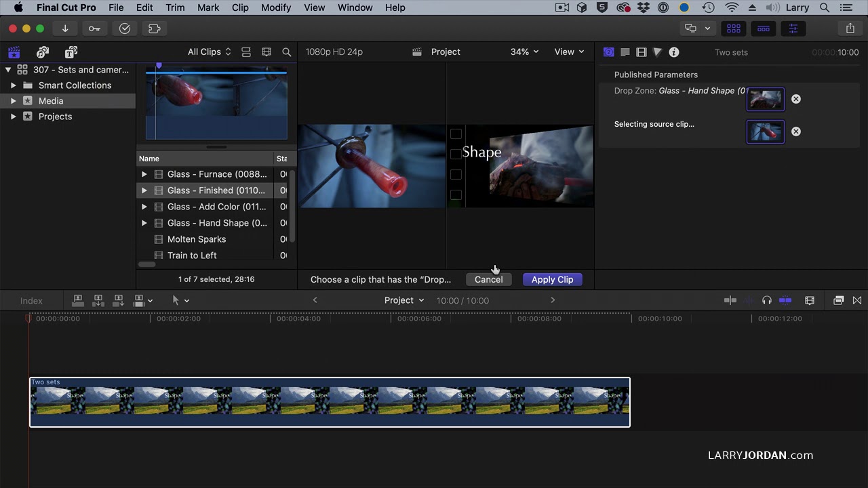Collapse the 307 - Sets and camera library
Viewport: 868px width, 488px height.
click(x=8, y=70)
